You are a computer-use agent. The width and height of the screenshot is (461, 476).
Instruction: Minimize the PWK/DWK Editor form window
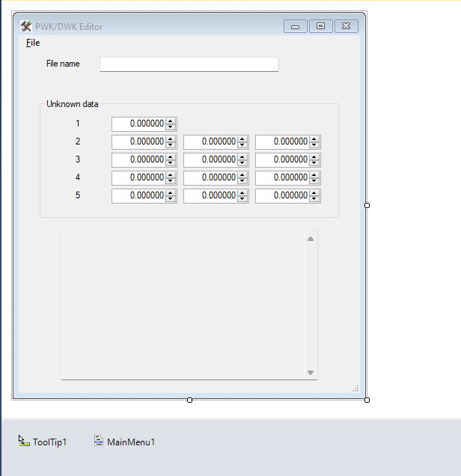click(x=296, y=26)
